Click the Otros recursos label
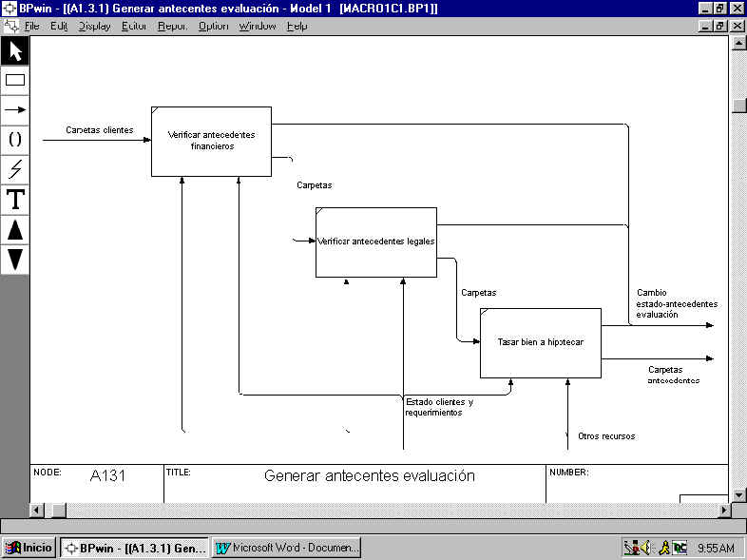This screenshot has width=747, height=560. tap(606, 436)
